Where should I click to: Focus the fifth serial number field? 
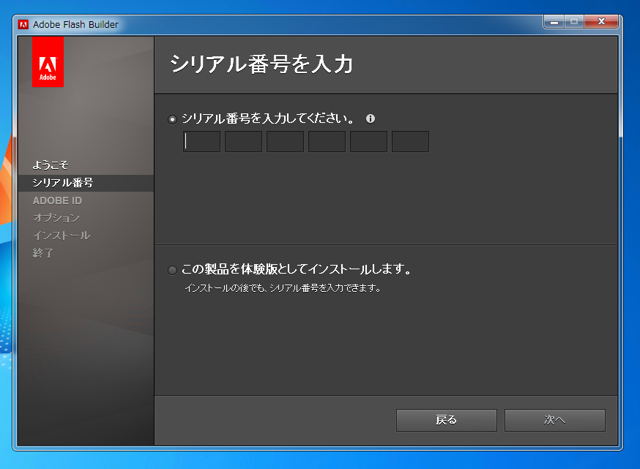[369, 142]
